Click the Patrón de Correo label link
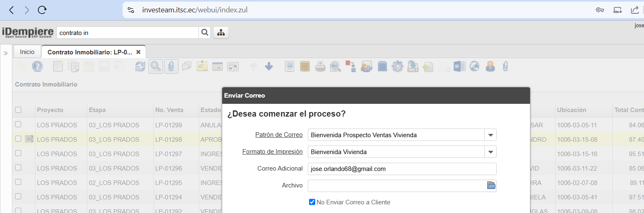Image resolution: width=644 pixels, height=213 pixels. click(279, 135)
